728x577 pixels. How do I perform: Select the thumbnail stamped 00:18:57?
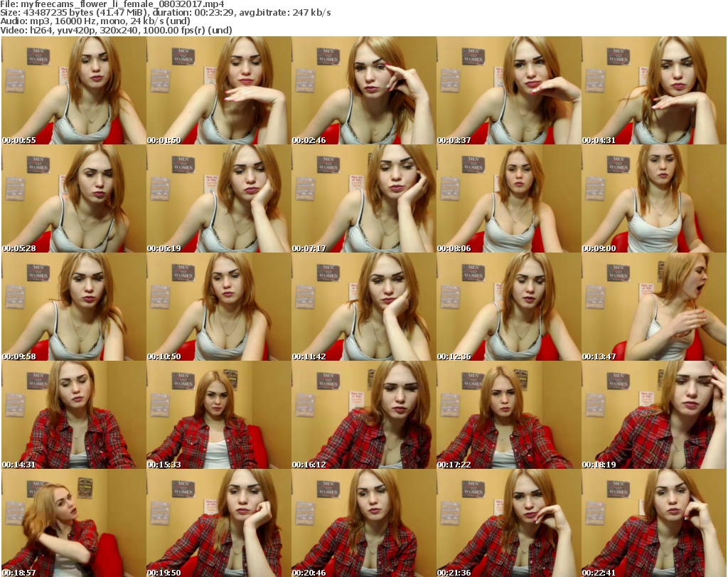pyautogui.click(x=74, y=523)
